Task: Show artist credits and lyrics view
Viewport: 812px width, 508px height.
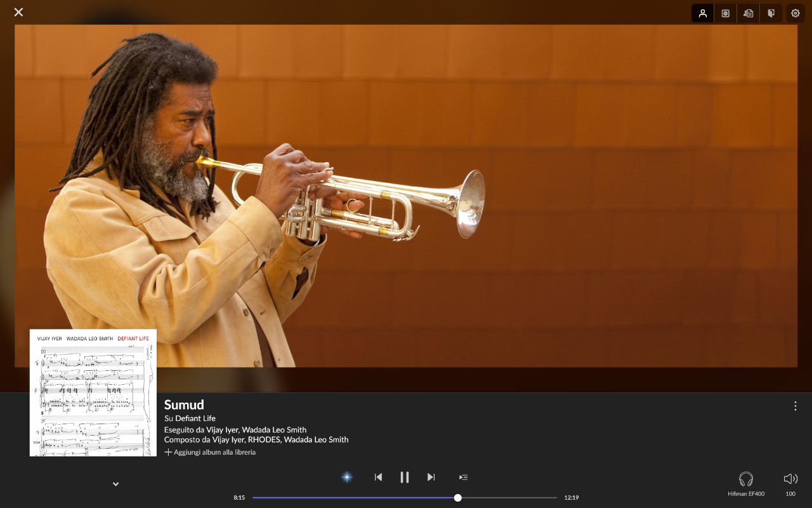Action: pos(749,13)
